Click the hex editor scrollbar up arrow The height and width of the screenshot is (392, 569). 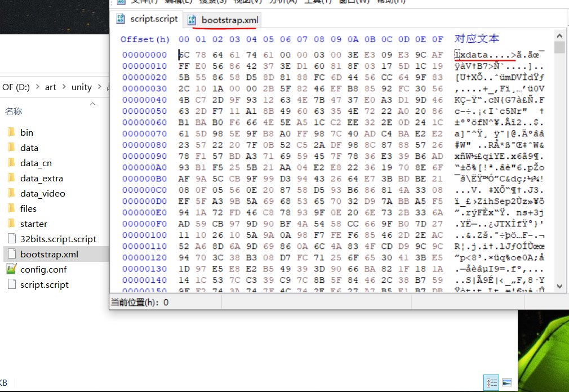coord(559,47)
